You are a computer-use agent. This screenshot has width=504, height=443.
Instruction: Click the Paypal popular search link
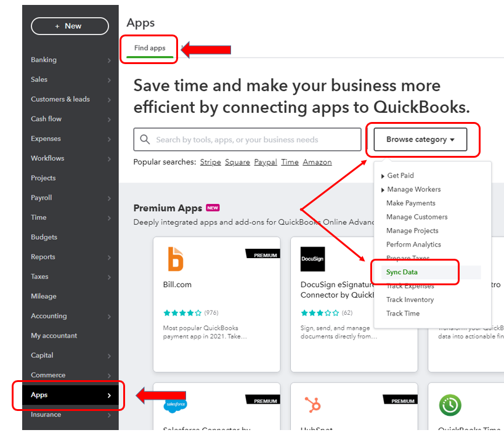265,161
